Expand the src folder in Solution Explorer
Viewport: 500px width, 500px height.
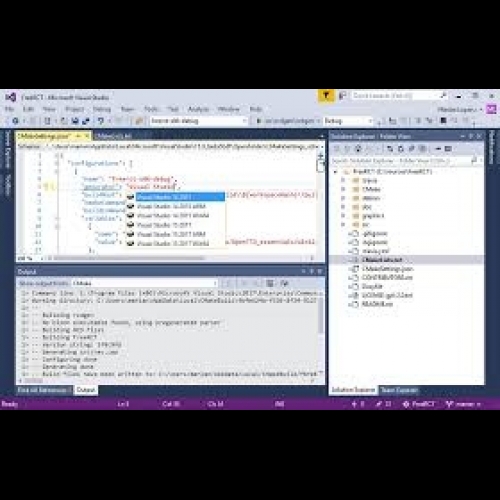pyautogui.click(x=343, y=225)
